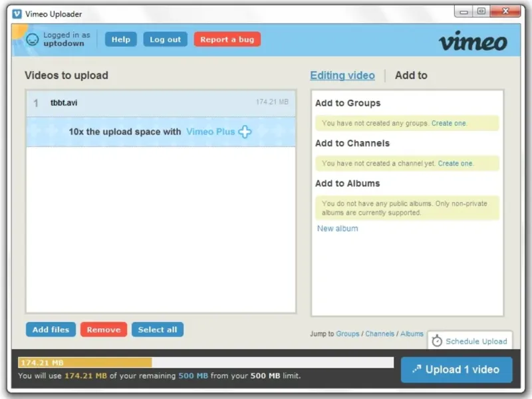Screen dimensions: 532x399
Task: Click the Vimeo Uploader app icon in title bar
Action: pyautogui.click(x=17, y=14)
